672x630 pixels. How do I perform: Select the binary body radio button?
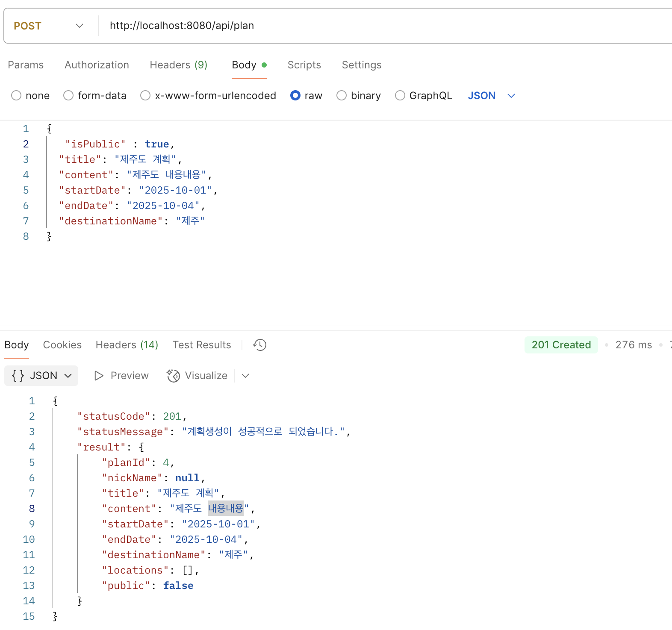[x=342, y=96]
